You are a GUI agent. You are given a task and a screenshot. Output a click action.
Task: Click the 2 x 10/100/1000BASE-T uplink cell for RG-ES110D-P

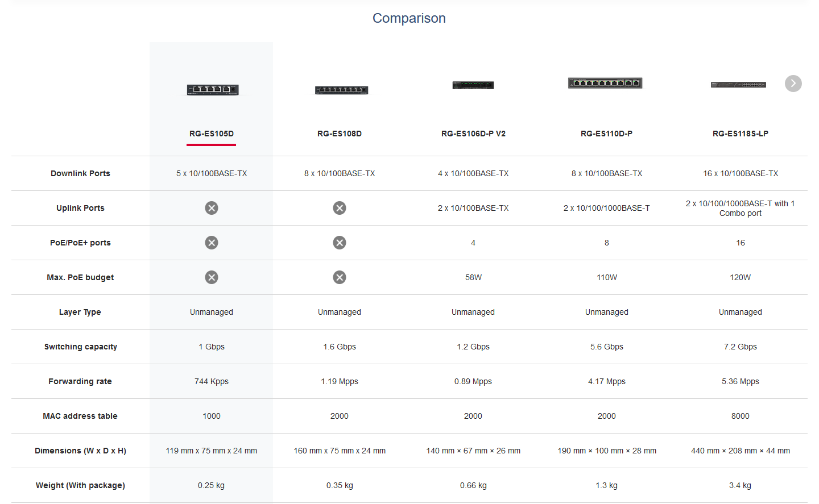(x=606, y=208)
